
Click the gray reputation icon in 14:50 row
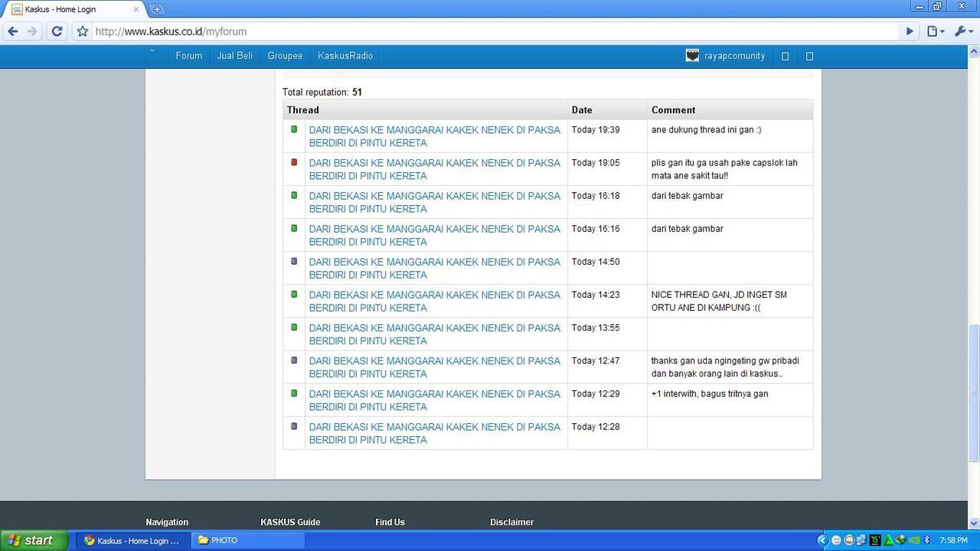[x=294, y=261]
